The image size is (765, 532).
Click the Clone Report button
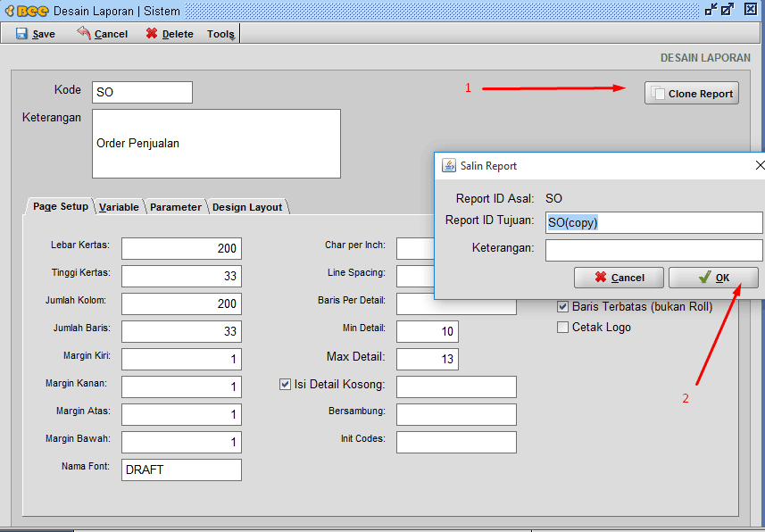coord(691,93)
